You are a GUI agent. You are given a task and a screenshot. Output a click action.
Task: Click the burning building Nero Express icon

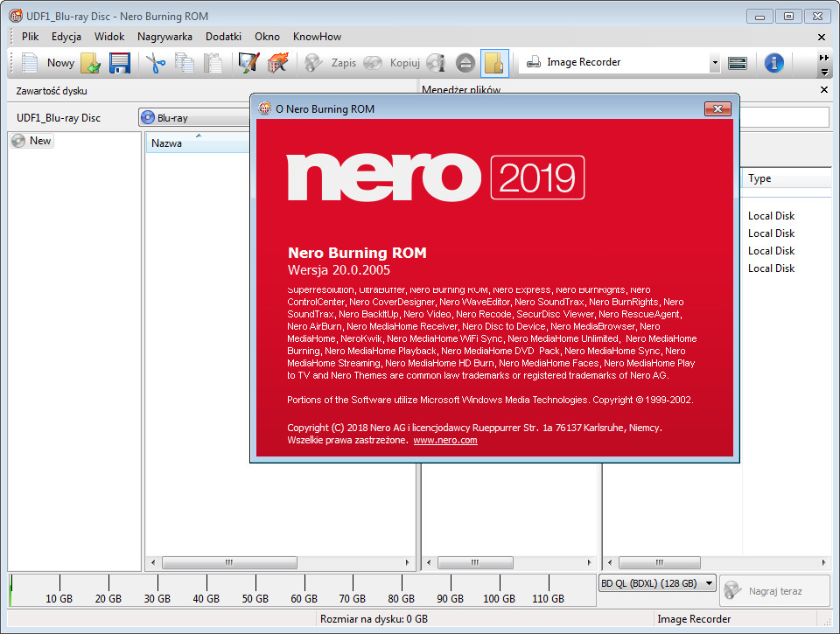coord(277,63)
